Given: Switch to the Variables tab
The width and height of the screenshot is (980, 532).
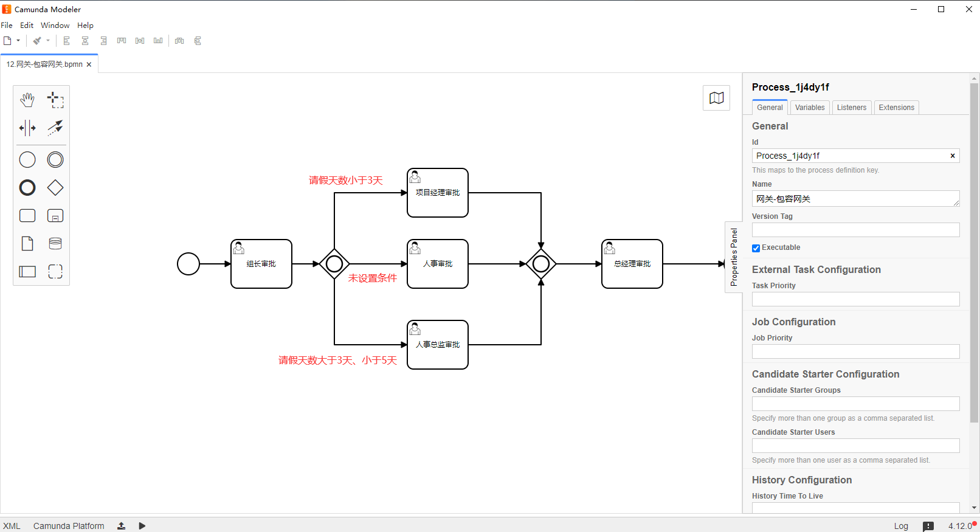Looking at the screenshot, I should pos(810,108).
